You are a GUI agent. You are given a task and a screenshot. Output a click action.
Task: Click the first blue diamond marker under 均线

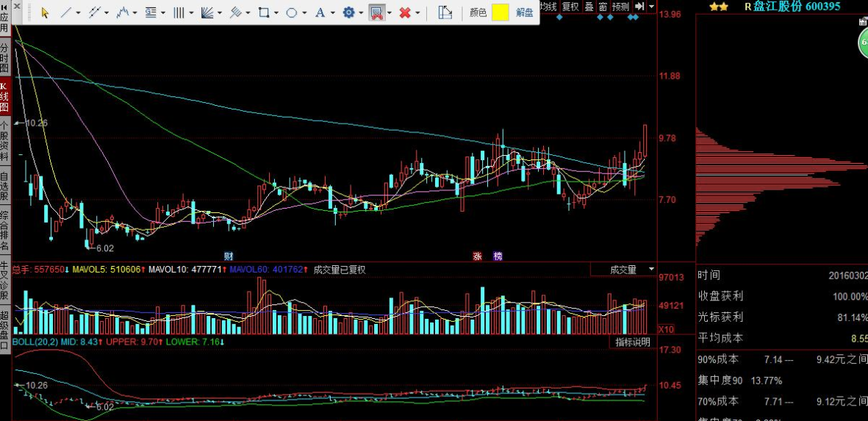point(559,17)
